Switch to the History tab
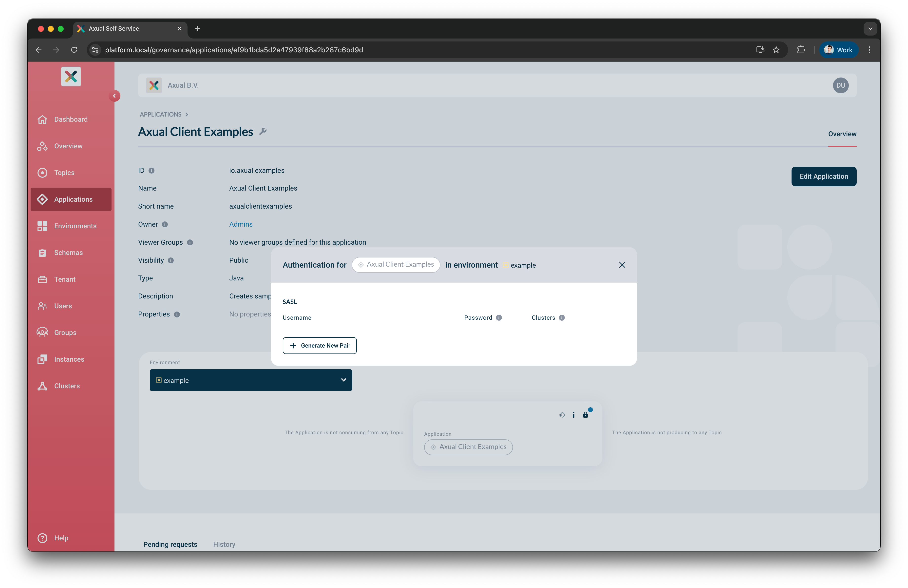 (224, 544)
